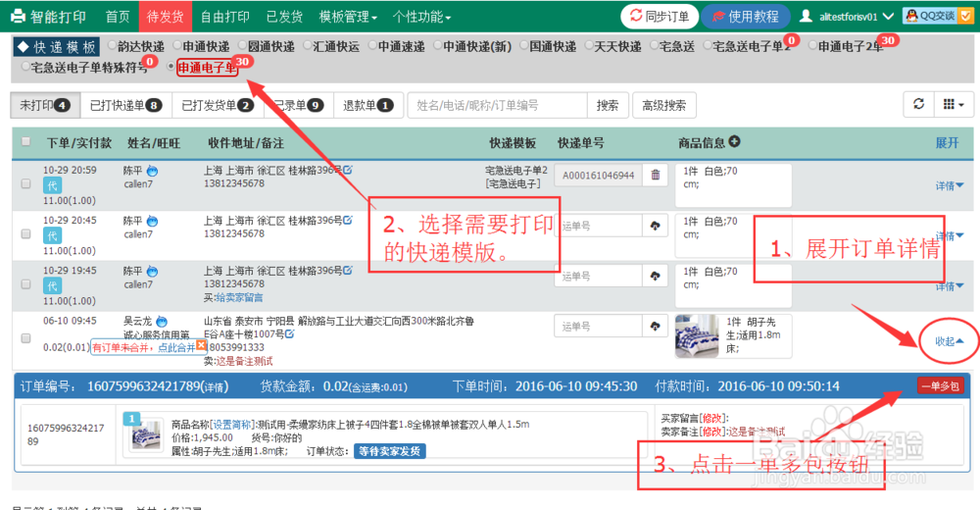Edit address icon in 10-29 20:45 row
Screen dimensions: 980x510
click(348, 220)
